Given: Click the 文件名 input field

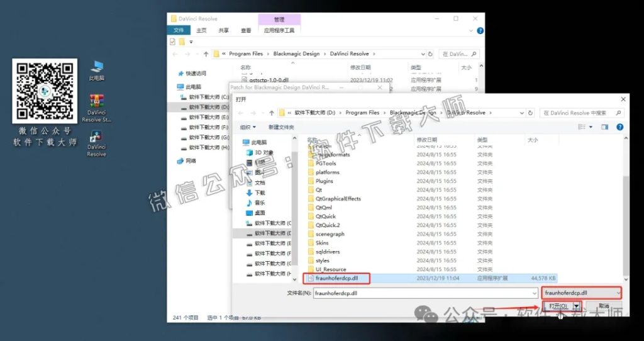Looking at the screenshot, I should (426, 293).
